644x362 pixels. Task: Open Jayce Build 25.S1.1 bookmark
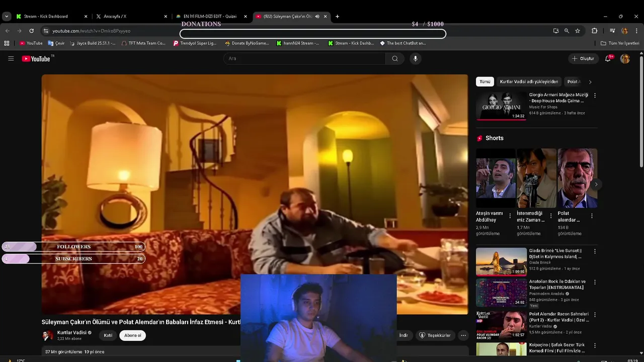point(92,43)
